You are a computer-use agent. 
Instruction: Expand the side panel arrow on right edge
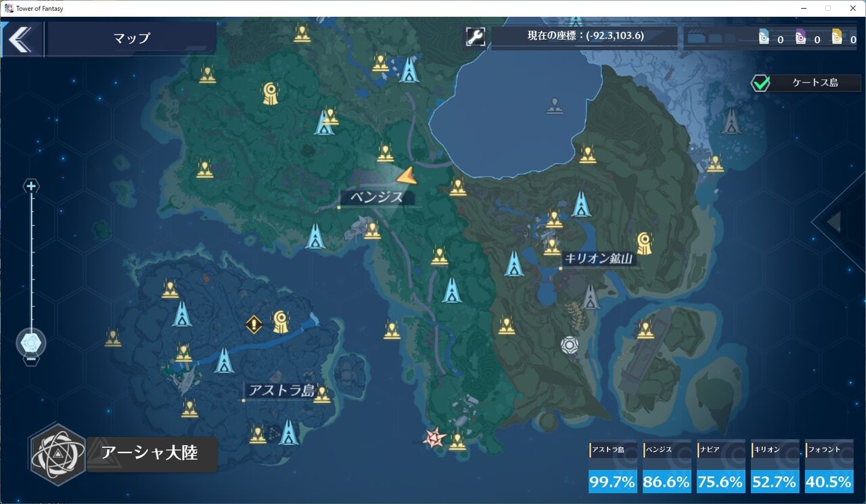(x=835, y=221)
